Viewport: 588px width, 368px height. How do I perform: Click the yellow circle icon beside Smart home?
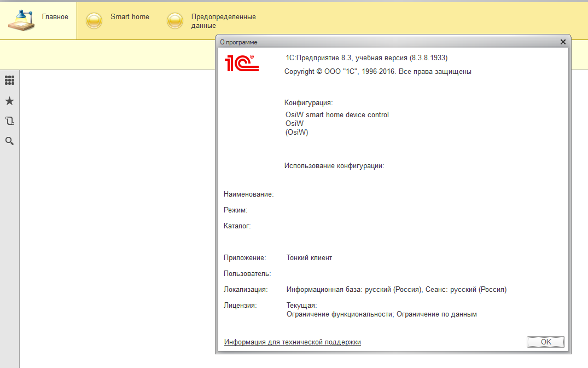[94, 21]
